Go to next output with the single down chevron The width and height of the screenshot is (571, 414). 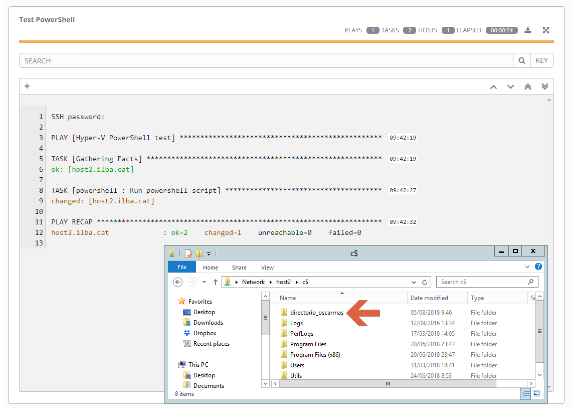point(511,87)
